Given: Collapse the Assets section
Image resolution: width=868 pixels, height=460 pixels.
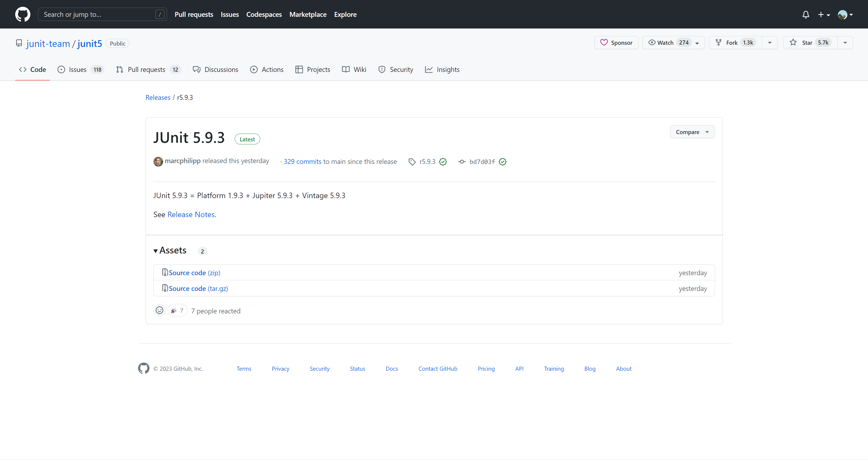Looking at the screenshot, I should [170, 250].
